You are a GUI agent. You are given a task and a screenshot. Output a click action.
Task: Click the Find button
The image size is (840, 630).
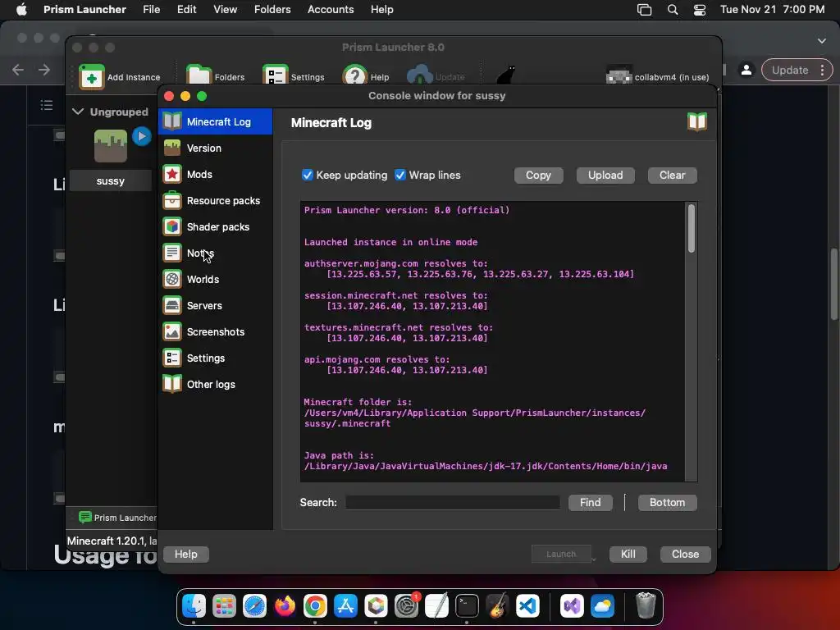591,503
